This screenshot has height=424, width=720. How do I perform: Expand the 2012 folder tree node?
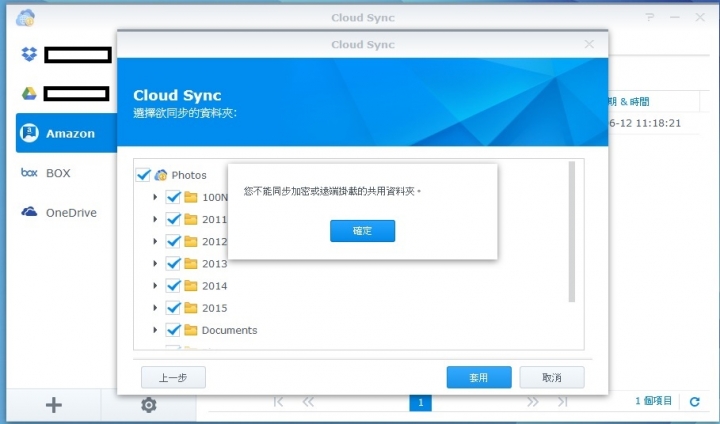(155, 241)
